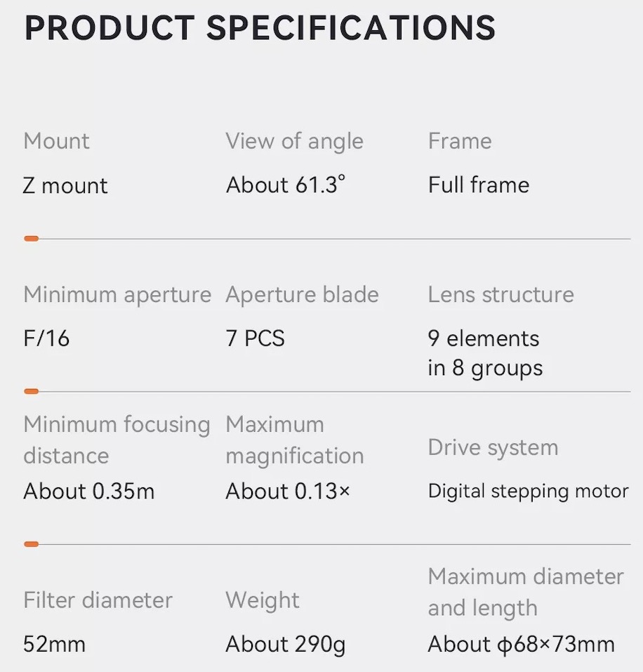
Task: Click the 52mm filter diameter value
Action: (x=54, y=644)
